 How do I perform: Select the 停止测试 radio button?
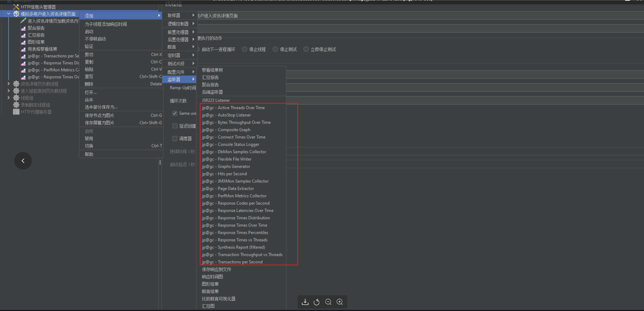pos(275,49)
